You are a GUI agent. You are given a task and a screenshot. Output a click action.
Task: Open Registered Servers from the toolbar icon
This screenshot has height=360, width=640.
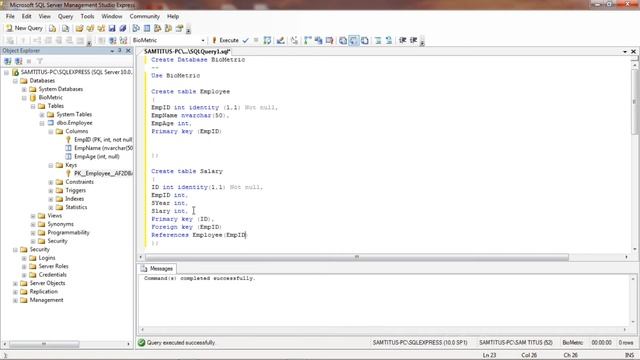136,28
